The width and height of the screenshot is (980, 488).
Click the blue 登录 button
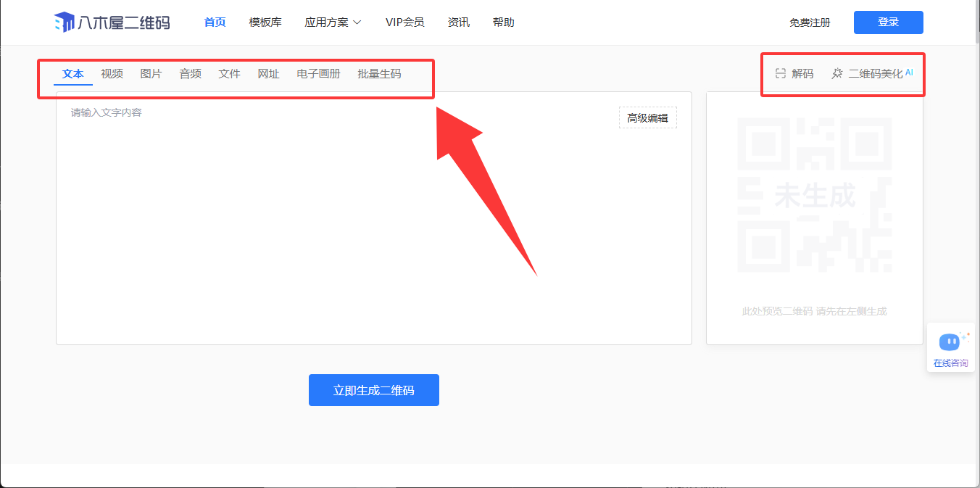pyautogui.click(x=888, y=22)
